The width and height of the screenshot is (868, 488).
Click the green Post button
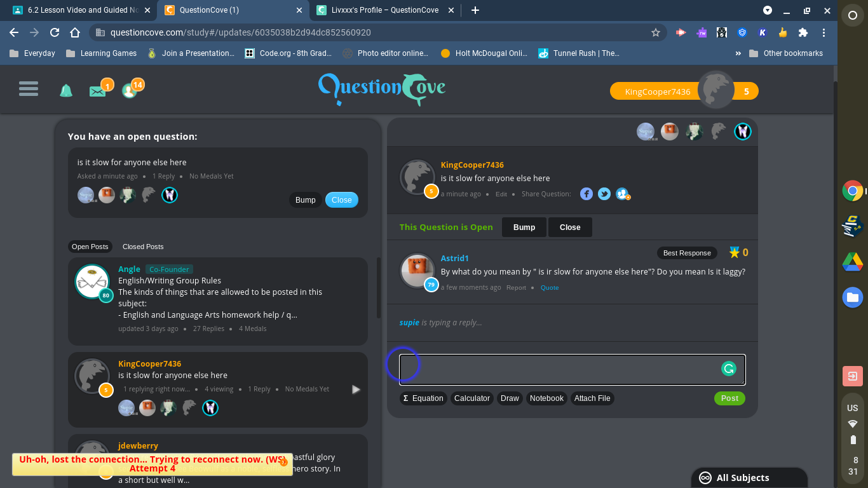729,398
